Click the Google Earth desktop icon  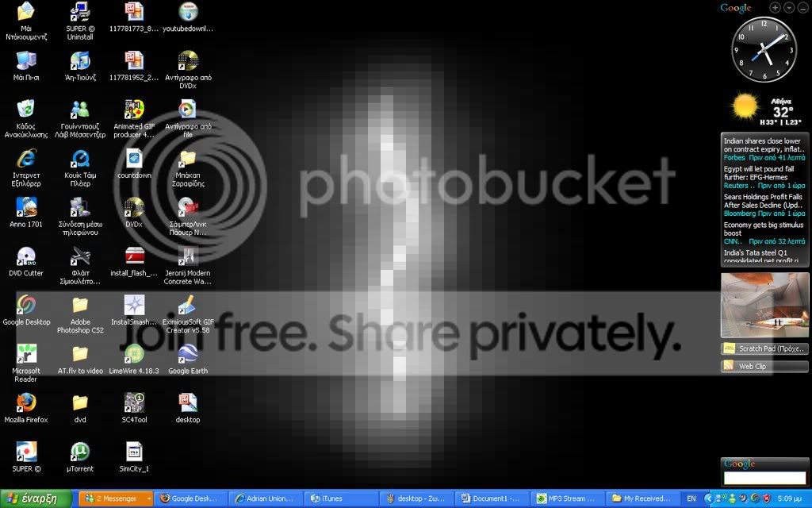[187, 354]
